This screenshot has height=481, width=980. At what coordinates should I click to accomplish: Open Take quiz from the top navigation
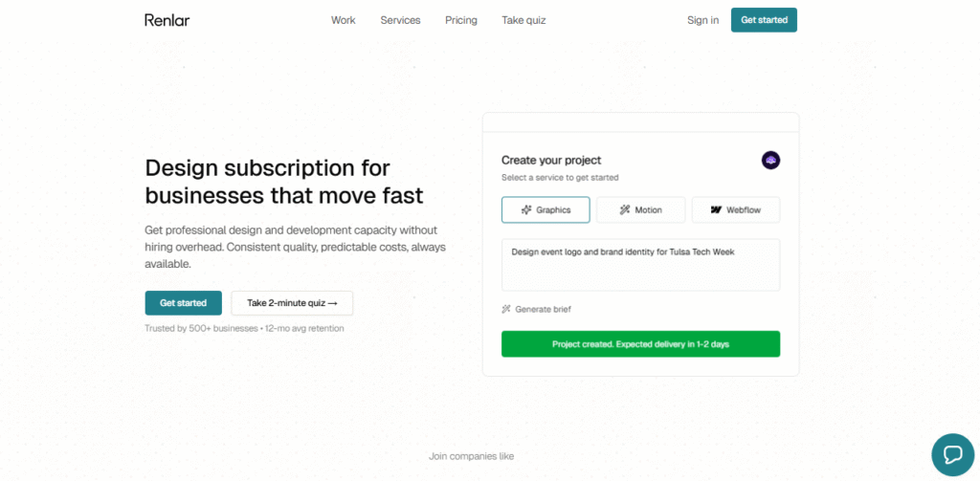click(x=523, y=20)
